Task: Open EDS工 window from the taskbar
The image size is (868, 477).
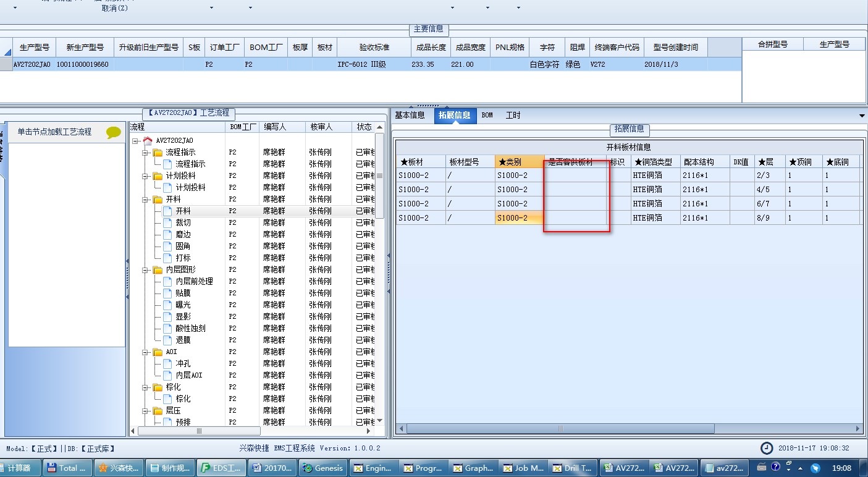Action: tap(222, 468)
